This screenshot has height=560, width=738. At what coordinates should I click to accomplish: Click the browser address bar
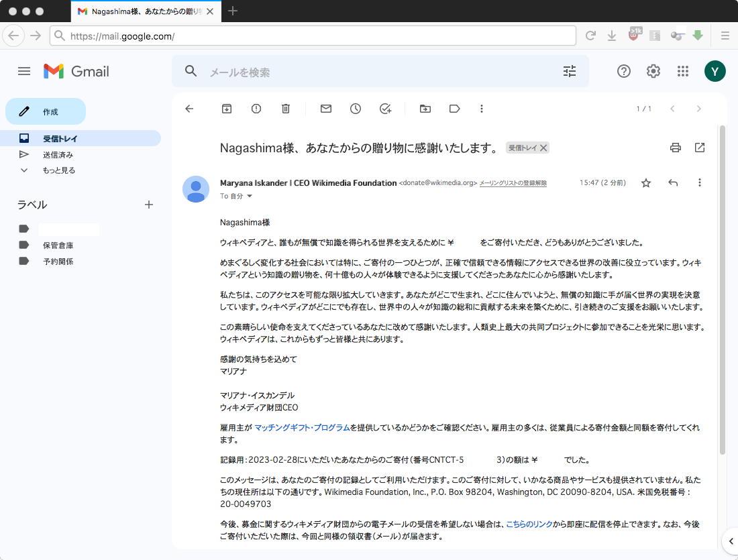point(313,36)
